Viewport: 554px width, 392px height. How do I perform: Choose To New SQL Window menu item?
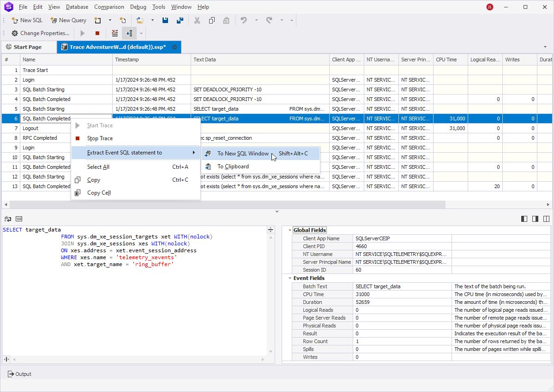click(x=243, y=154)
